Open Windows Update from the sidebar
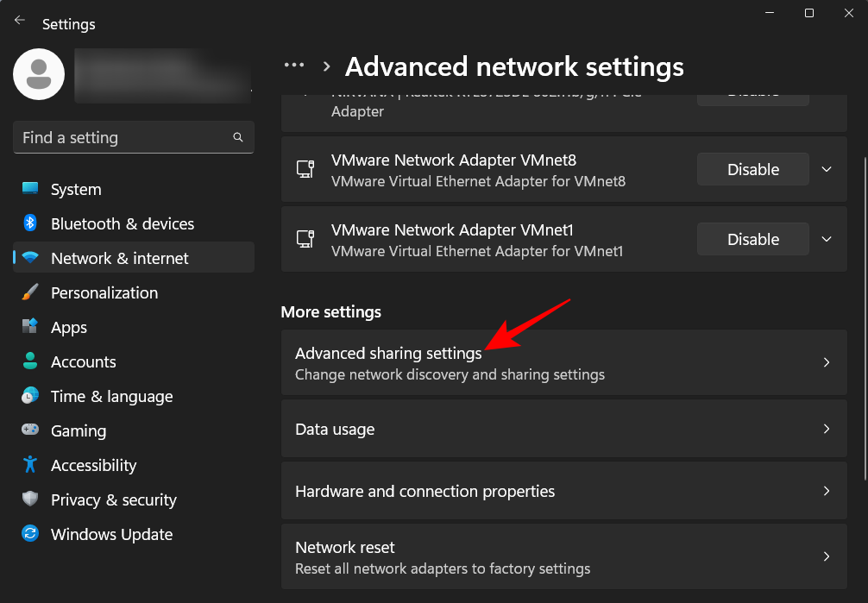 click(x=110, y=534)
